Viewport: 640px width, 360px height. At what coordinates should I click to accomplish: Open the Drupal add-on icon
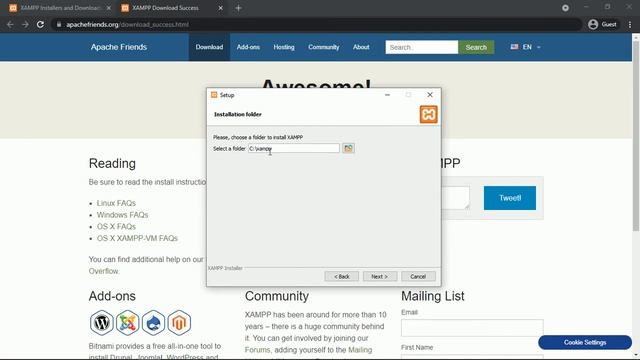click(153, 322)
